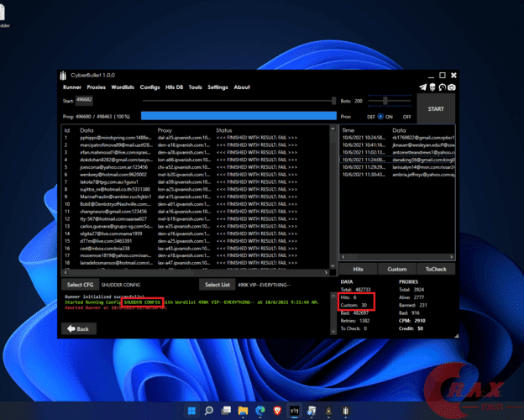Open the Tools menu

(x=195, y=87)
